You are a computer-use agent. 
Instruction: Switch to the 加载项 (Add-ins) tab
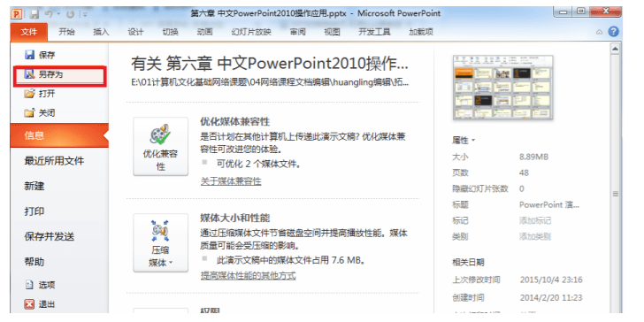[x=420, y=32]
